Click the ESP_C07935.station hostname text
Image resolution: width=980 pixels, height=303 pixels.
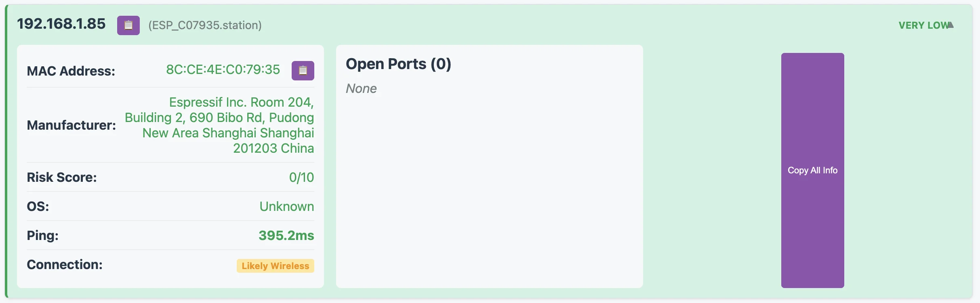coord(205,25)
